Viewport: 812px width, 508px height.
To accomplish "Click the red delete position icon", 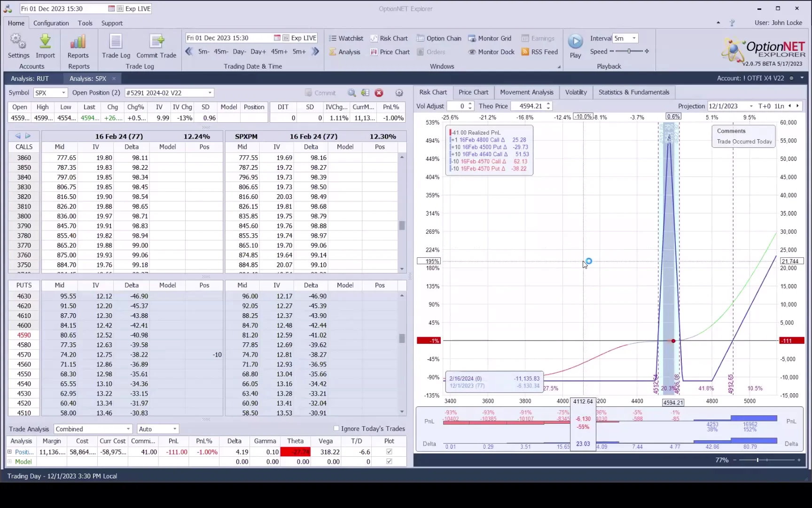I will (x=379, y=93).
